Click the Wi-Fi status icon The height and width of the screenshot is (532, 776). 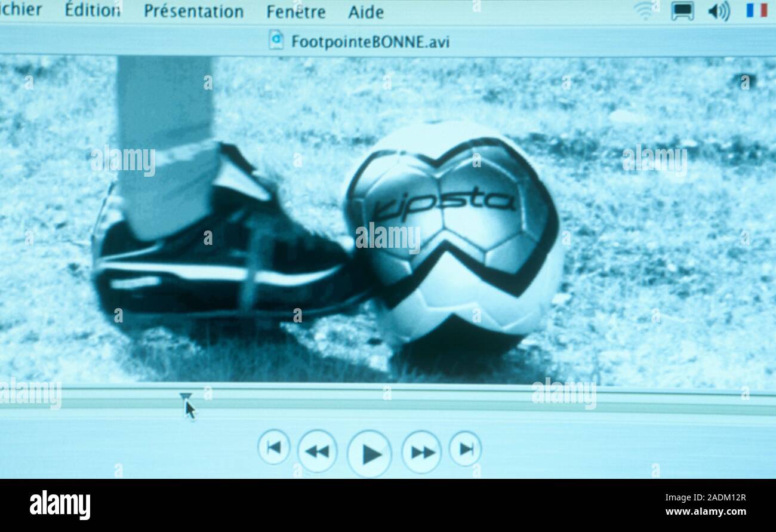[645, 10]
